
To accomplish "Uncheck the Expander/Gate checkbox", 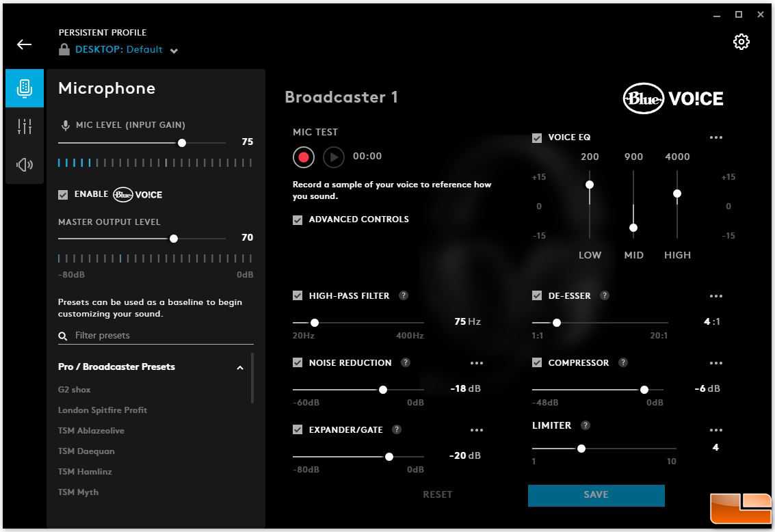I will click(x=298, y=429).
